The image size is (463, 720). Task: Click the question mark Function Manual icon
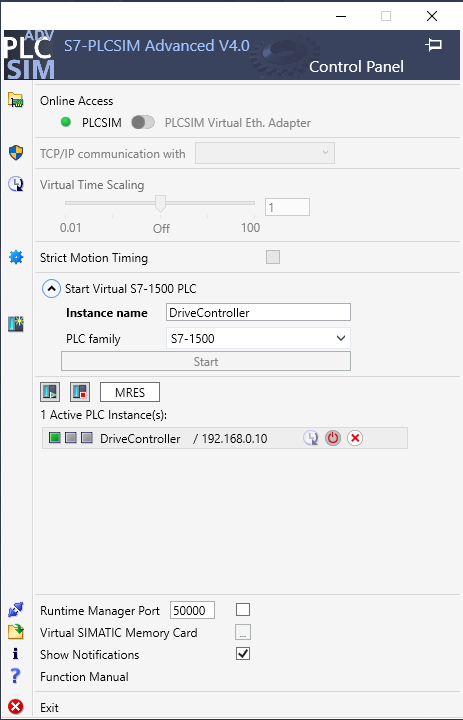pyautogui.click(x=15, y=676)
